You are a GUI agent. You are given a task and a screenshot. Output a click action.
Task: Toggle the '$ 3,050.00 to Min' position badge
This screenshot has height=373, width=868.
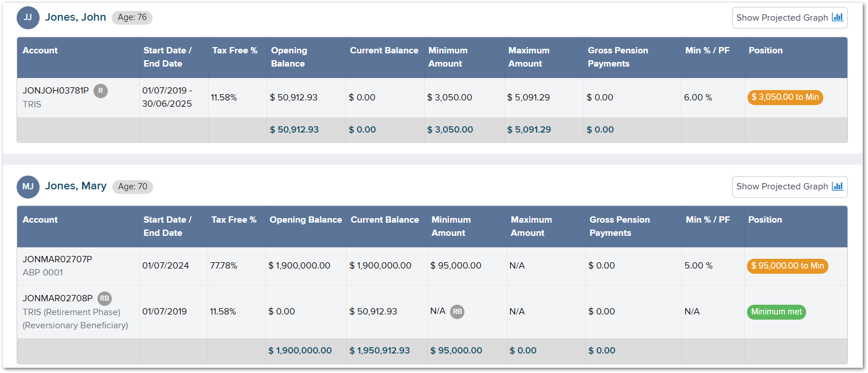pos(785,97)
